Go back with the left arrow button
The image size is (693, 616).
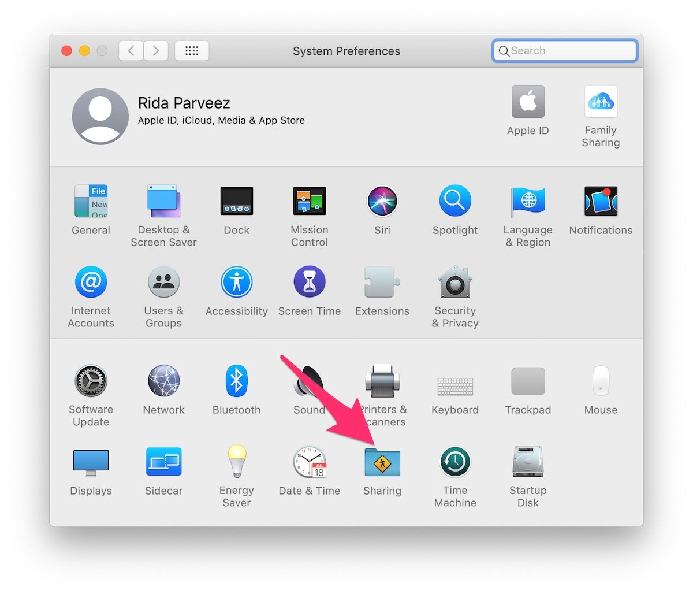point(131,51)
